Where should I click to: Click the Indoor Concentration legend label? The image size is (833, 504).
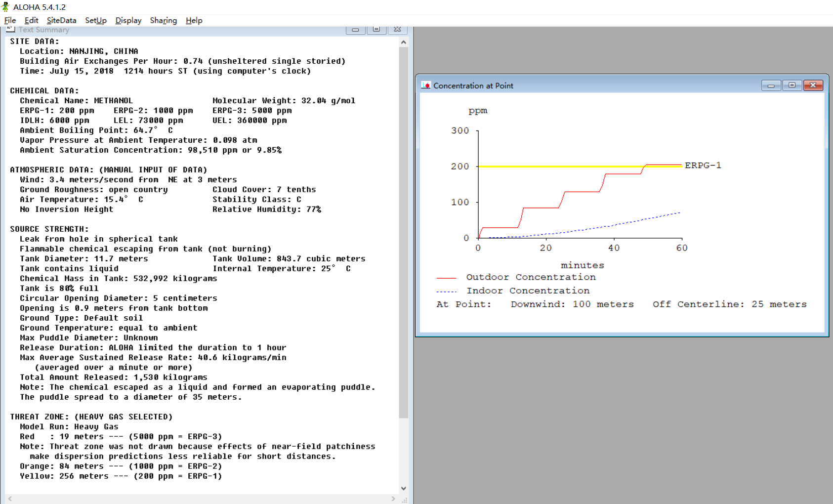[x=528, y=291]
